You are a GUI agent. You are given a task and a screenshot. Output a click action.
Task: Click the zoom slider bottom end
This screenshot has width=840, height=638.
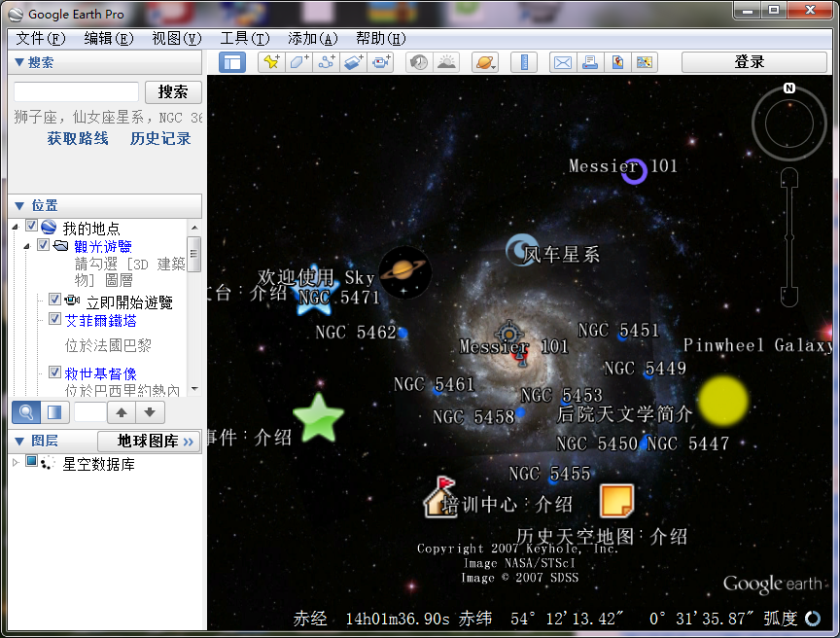tap(789, 298)
